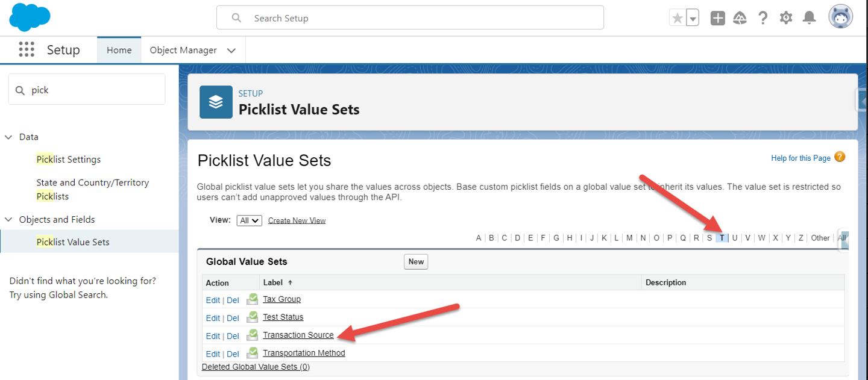Open the help question mark icon
The height and width of the screenshot is (380, 868).
(x=763, y=18)
